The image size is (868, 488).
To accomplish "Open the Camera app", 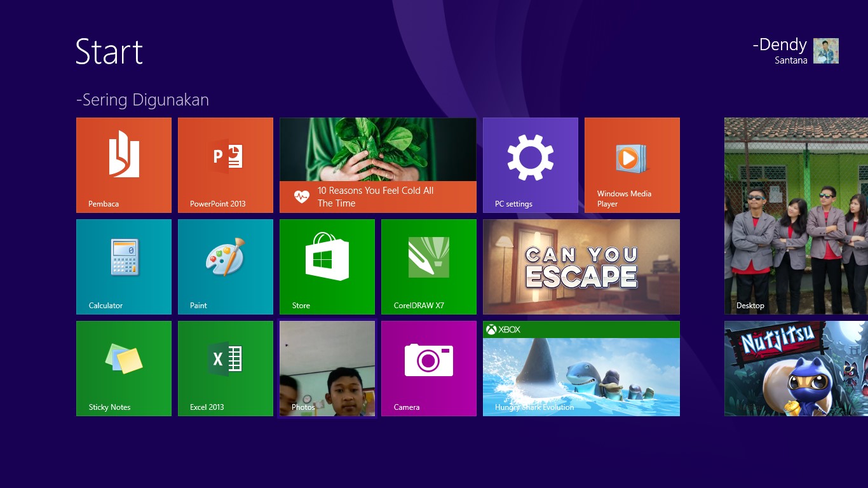I will pyautogui.click(x=428, y=368).
